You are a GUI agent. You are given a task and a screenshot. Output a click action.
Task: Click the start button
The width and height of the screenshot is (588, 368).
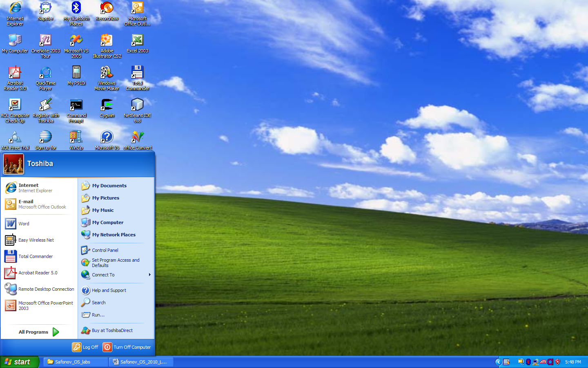(x=19, y=362)
